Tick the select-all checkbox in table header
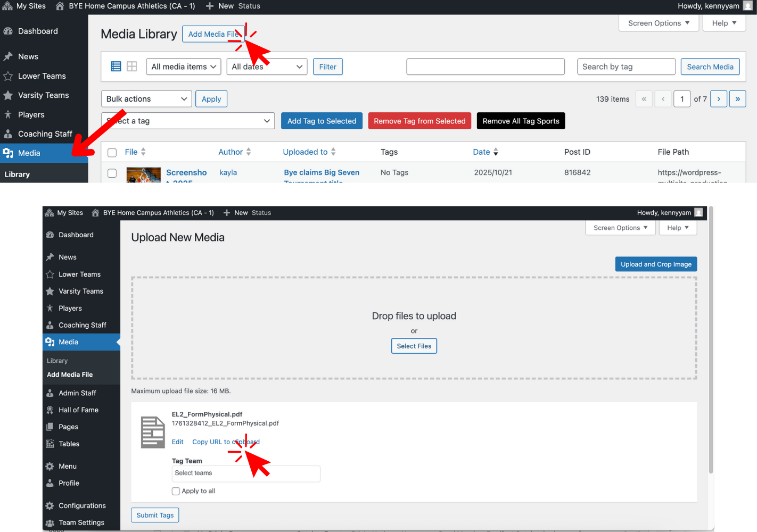 [x=112, y=153]
